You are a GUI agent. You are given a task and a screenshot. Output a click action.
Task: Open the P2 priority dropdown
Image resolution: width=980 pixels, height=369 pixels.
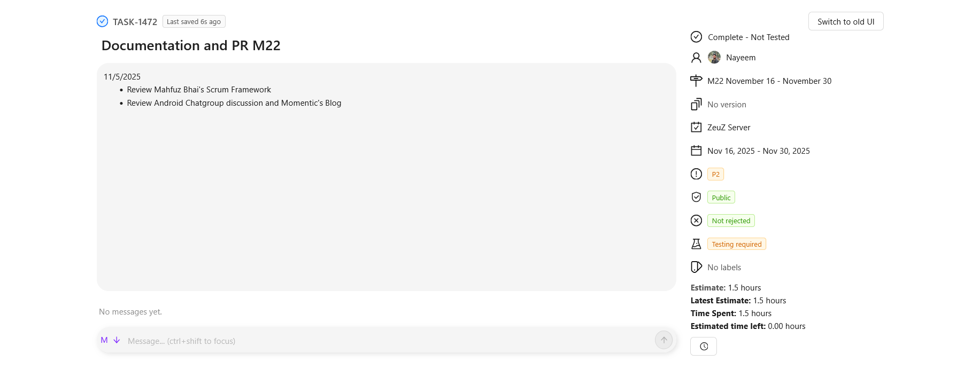tap(715, 174)
